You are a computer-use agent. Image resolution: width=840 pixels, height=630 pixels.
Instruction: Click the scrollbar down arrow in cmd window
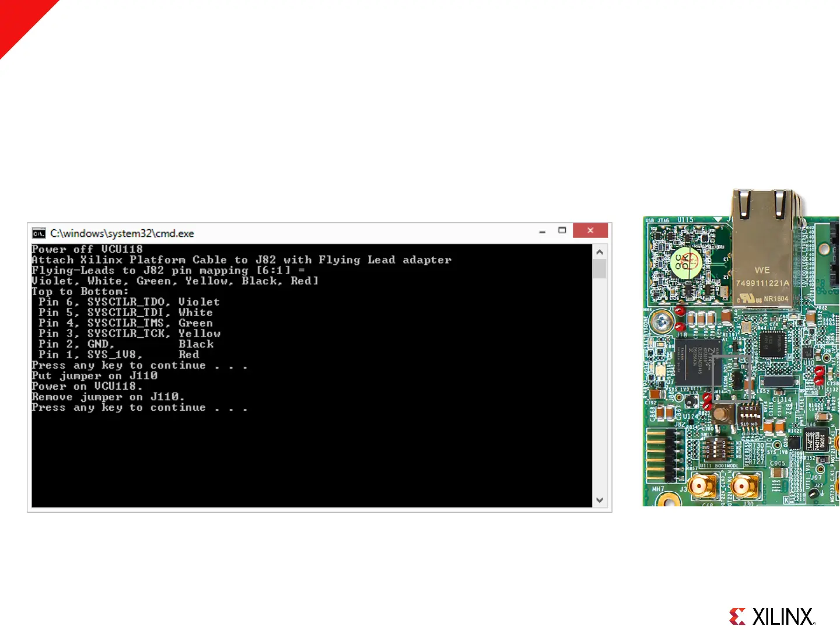click(600, 501)
